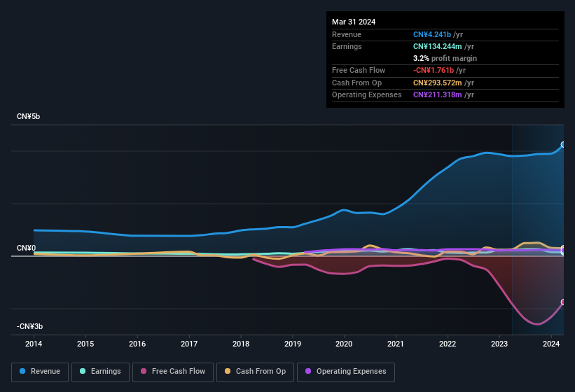The width and height of the screenshot is (575, 392).
Task: Click the Earnings row label in tooltip
Action: [x=347, y=46]
